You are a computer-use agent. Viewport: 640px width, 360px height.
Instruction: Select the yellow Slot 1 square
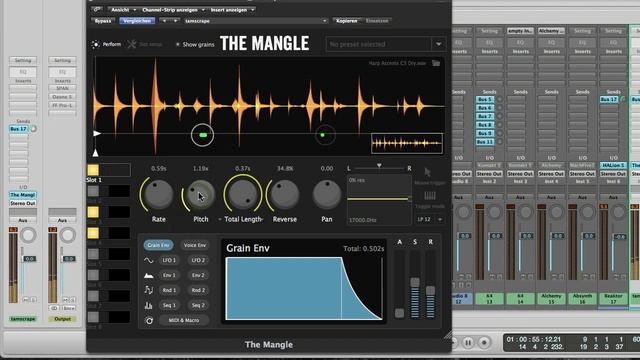[93, 170]
